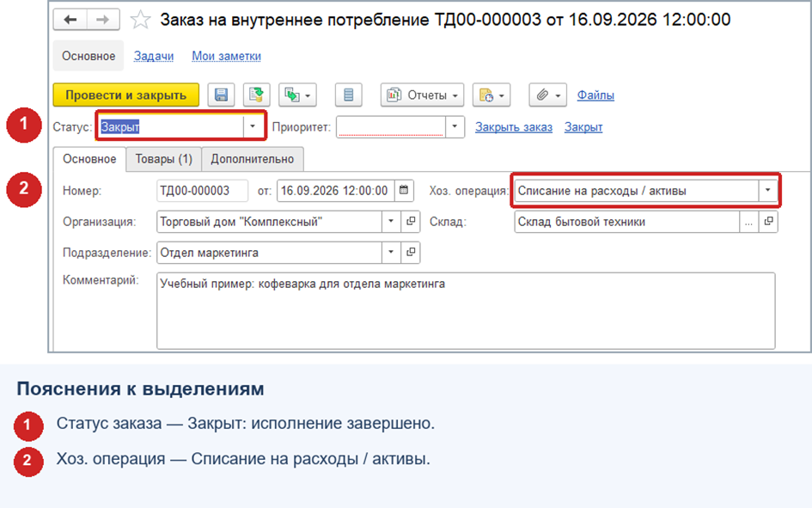Click into the Комментарий text field
The image size is (812, 508).
[x=466, y=310]
